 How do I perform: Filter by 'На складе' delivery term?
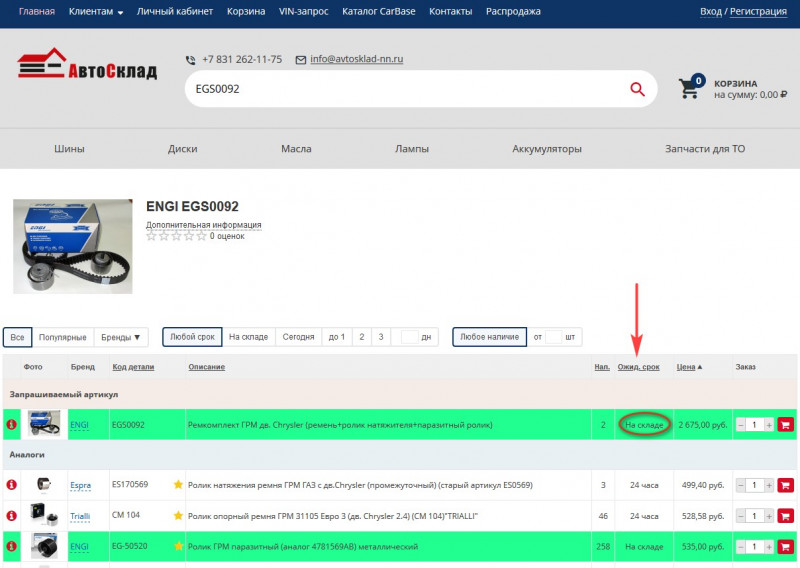(x=248, y=337)
